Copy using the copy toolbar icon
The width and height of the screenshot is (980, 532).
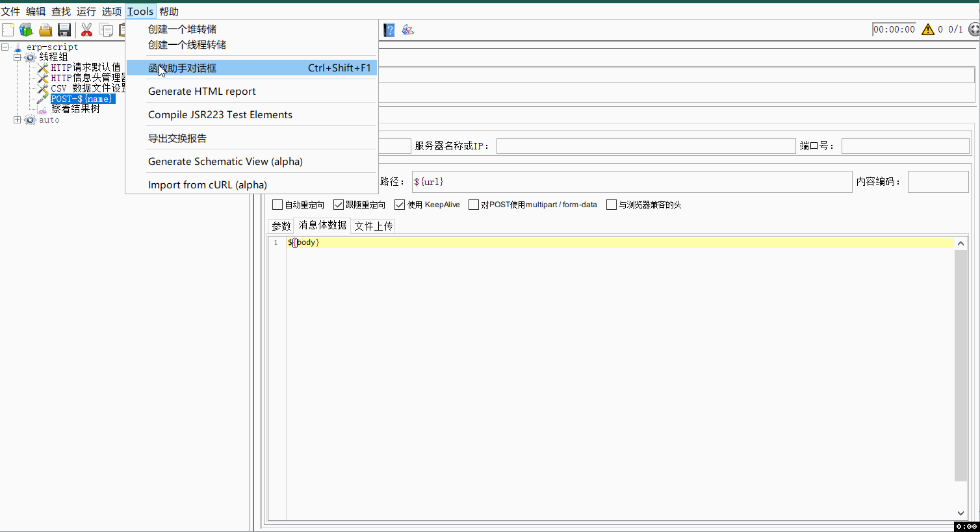(105, 29)
